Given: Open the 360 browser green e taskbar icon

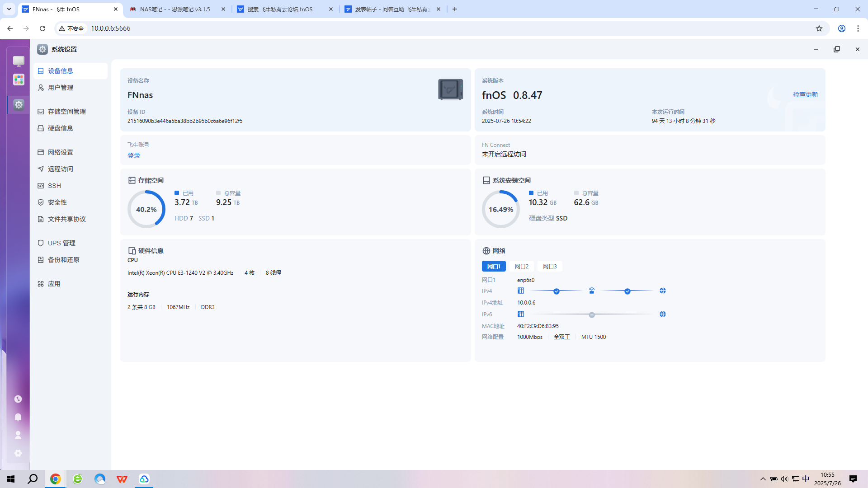Looking at the screenshot, I should (78, 479).
